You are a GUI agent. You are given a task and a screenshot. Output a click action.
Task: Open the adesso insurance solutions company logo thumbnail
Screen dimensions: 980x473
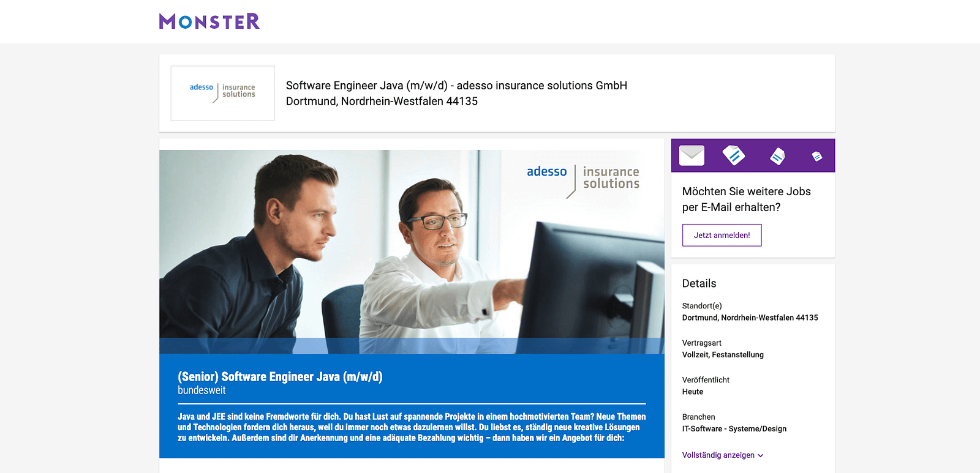click(x=223, y=93)
